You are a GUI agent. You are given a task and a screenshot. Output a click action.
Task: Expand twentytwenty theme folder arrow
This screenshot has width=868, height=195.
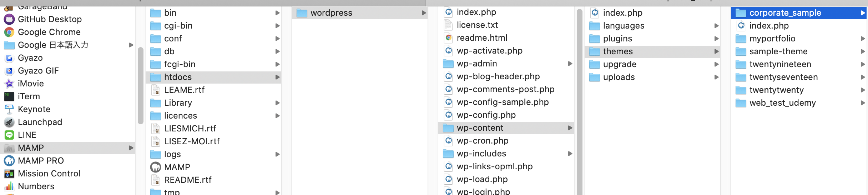(863, 90)
